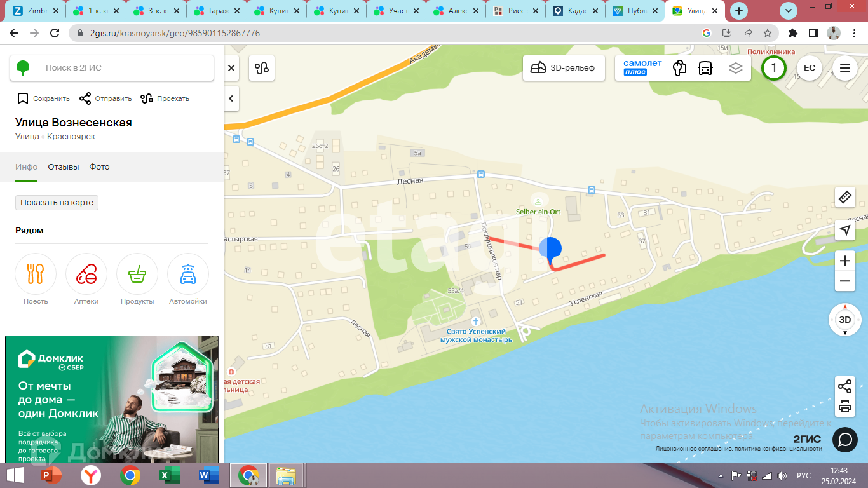
Task: Click the Selber ein Ort map label
Action: 538,212
